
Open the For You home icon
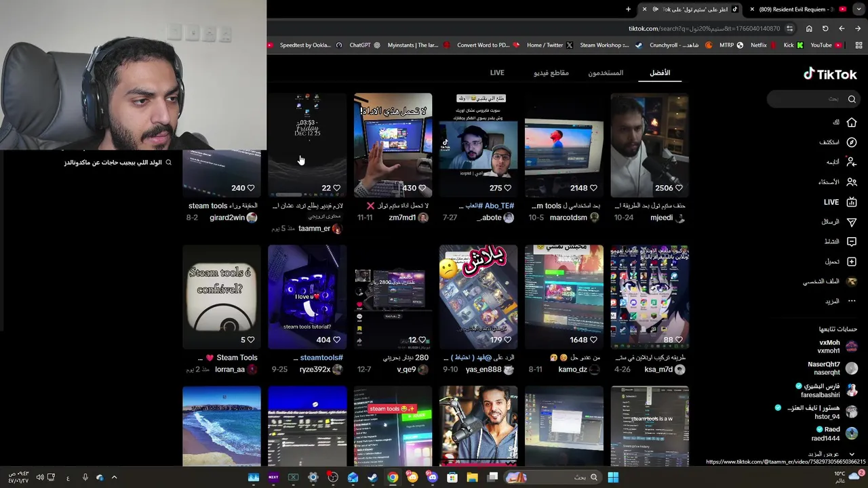(852, 123)
